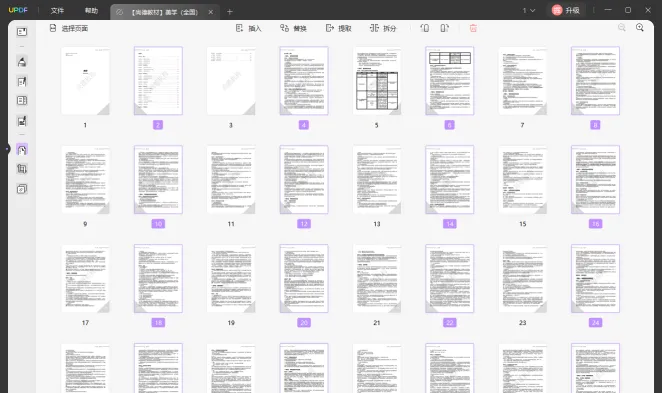This screenshot has width=662, height=393.
Task: Zoom in on page thumbnails
Action: pyautogui.click(x=640, y=28)
